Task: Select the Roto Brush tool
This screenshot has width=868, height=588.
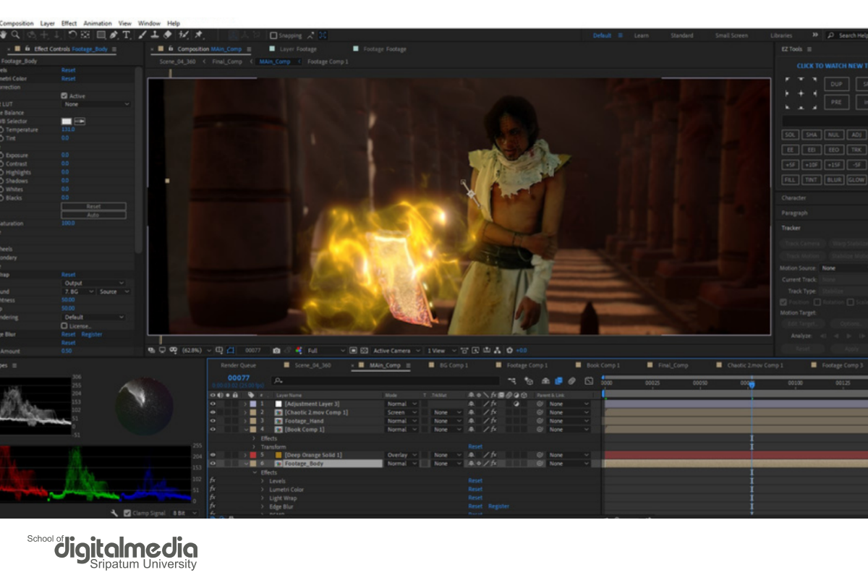Action: (184, 35)
